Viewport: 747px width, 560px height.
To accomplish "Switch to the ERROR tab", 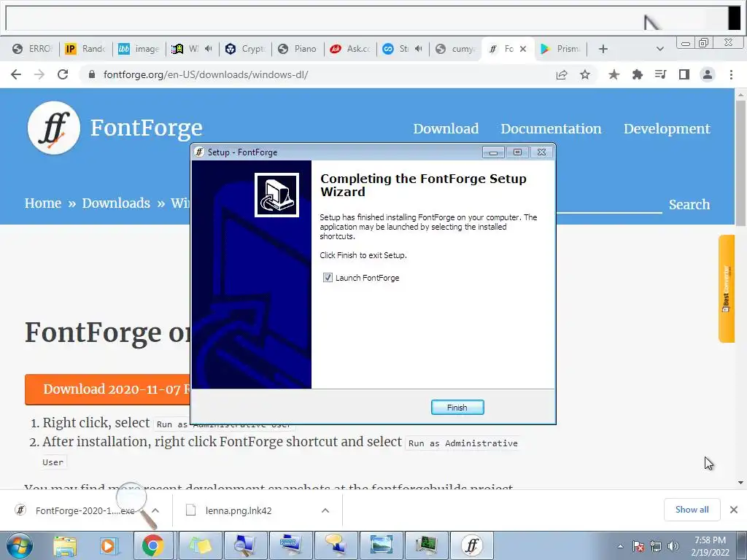I will tap(32, 49).
